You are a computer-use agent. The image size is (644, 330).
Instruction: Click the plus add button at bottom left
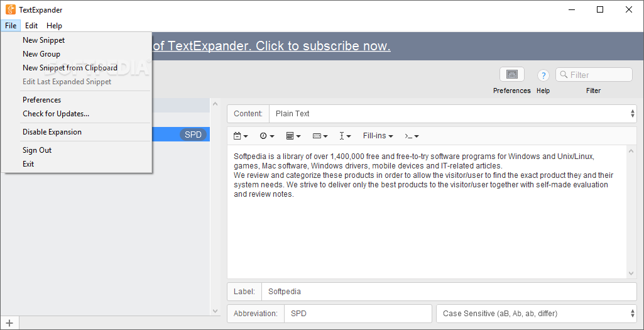(9, 323)
